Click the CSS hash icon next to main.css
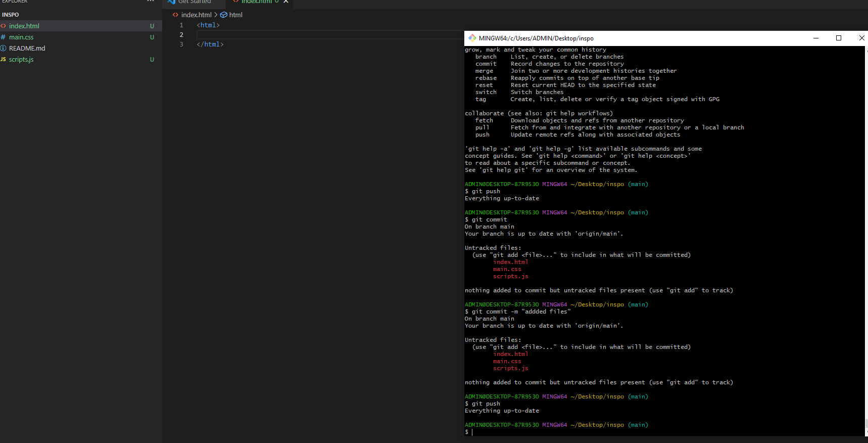Screen dimensions: 868x443 tap(3, 37)
